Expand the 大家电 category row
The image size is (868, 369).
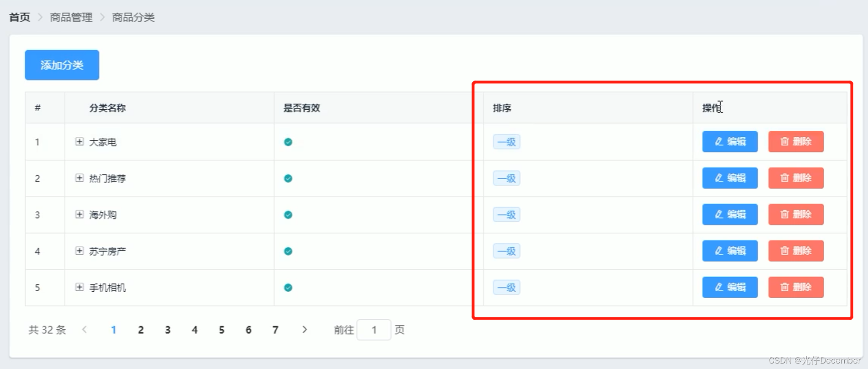click(80, 142)
